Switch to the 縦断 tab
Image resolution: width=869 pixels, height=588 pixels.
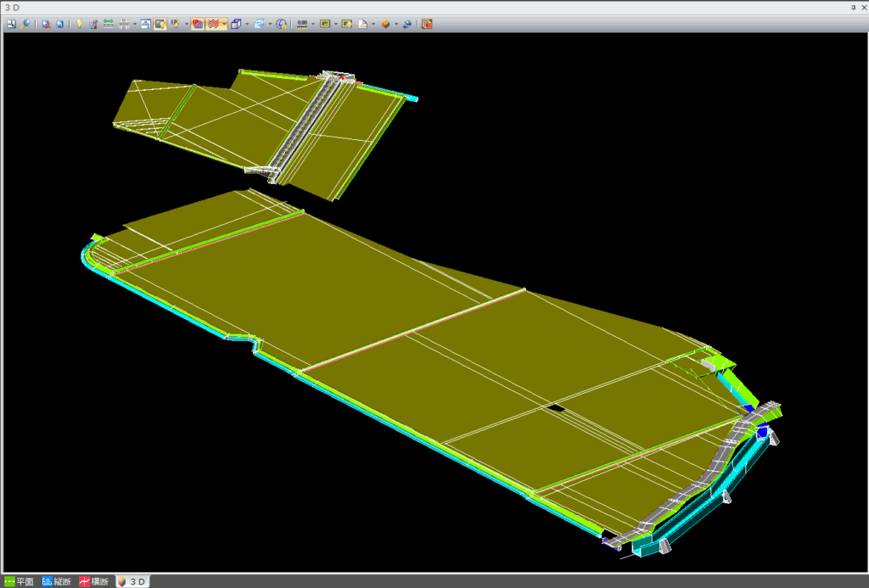pyautogui.click(x=56, y=581)
